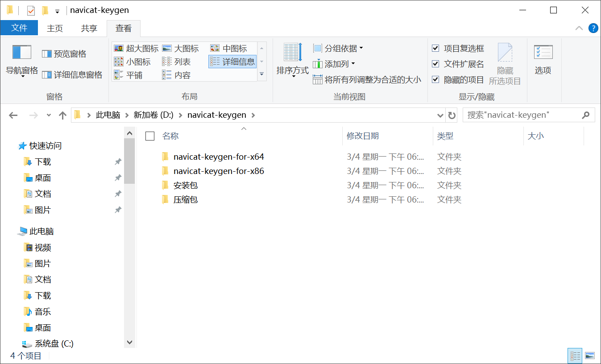Sort by 大小 column header
601x364 pixels.
536,136
